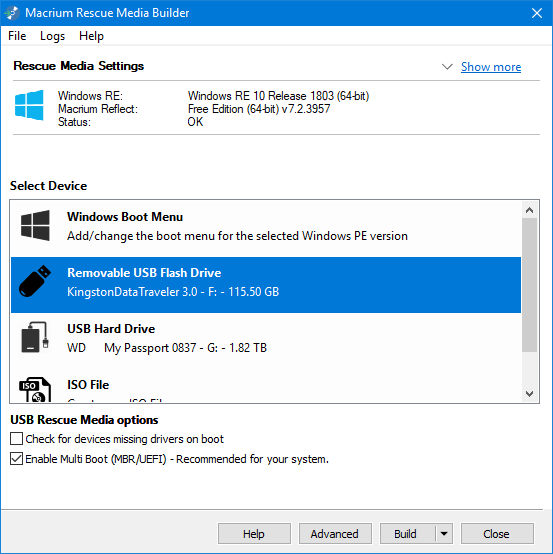Click the Rescue Media Settings heading
This screenshot has height=554, width=553.
click(78, 66)
